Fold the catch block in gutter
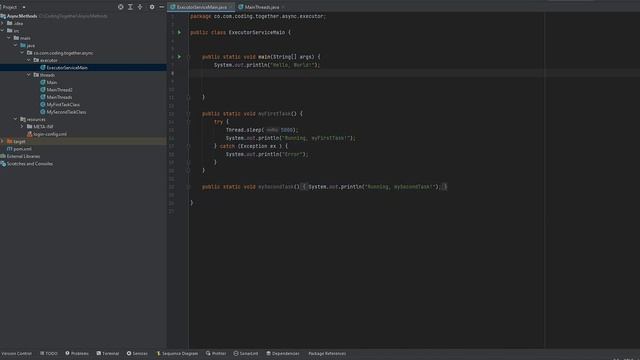The height and width of the screenshot is (360, 640). point(189,146)
